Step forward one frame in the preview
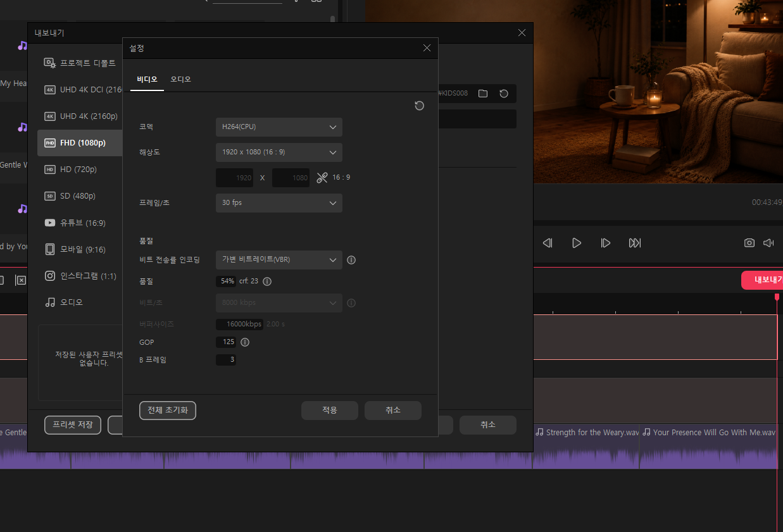Screen dimensions: 783x532 [606, 243]
